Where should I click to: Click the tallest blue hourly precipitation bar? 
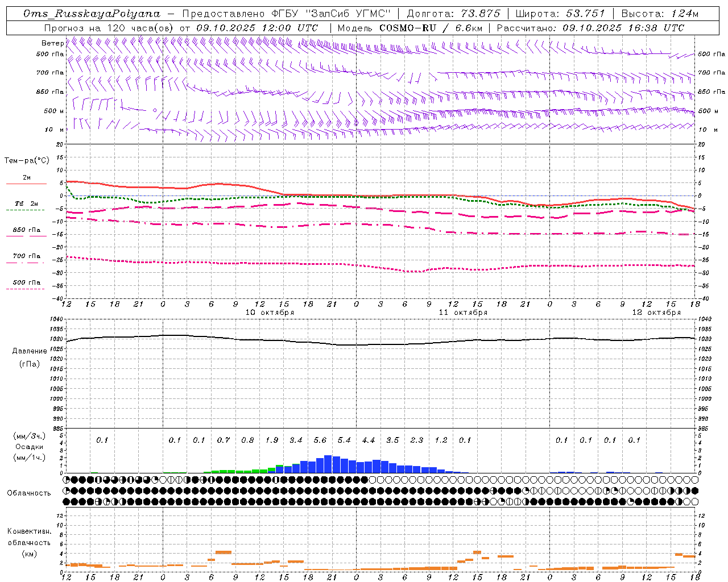(328, 464)
